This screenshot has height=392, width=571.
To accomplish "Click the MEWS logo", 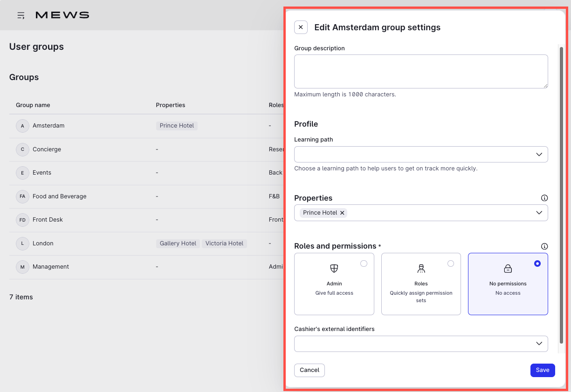I will [x=62, y=15].
